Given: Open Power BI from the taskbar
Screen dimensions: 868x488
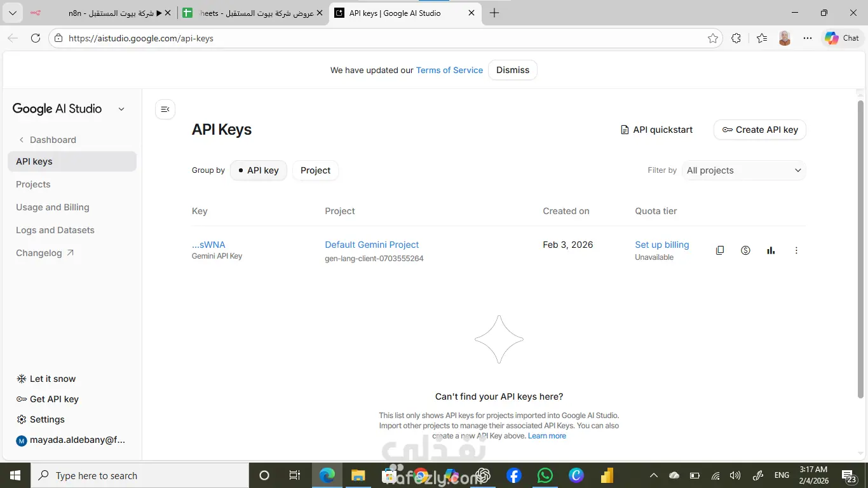Looking at the screenshot, I should point(607,475).
